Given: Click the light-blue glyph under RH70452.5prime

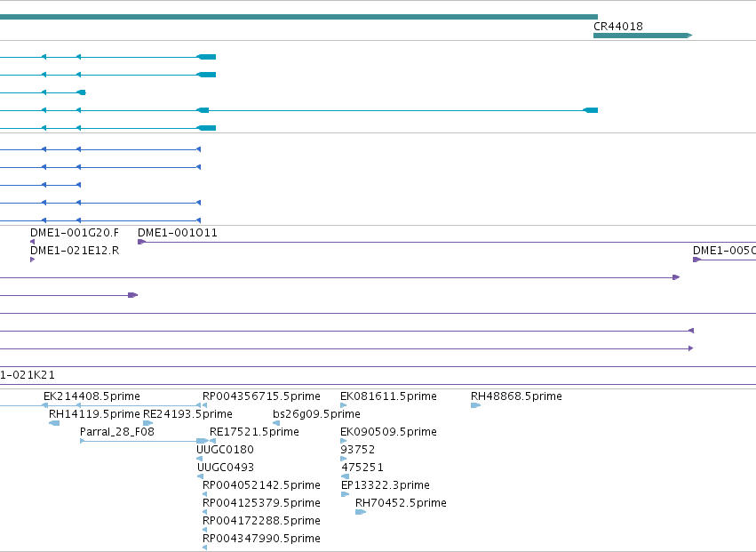Looking at the screenshot, I should 361,512.
